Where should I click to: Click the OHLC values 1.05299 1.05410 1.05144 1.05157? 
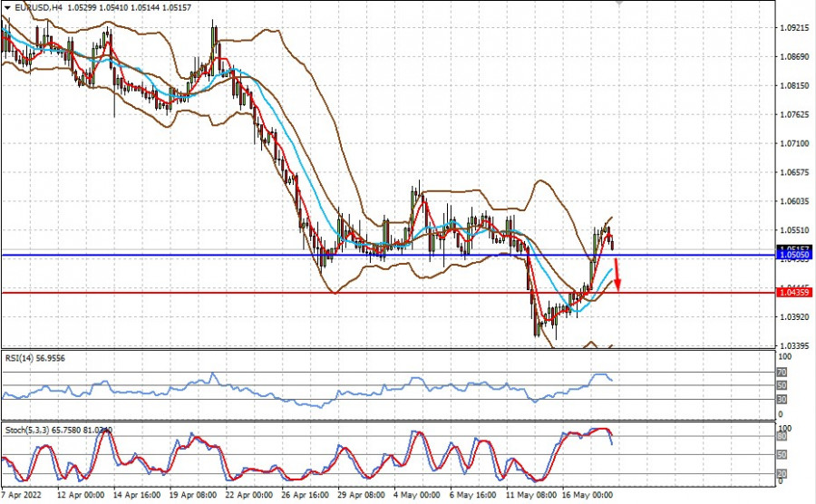coord(129,8)
